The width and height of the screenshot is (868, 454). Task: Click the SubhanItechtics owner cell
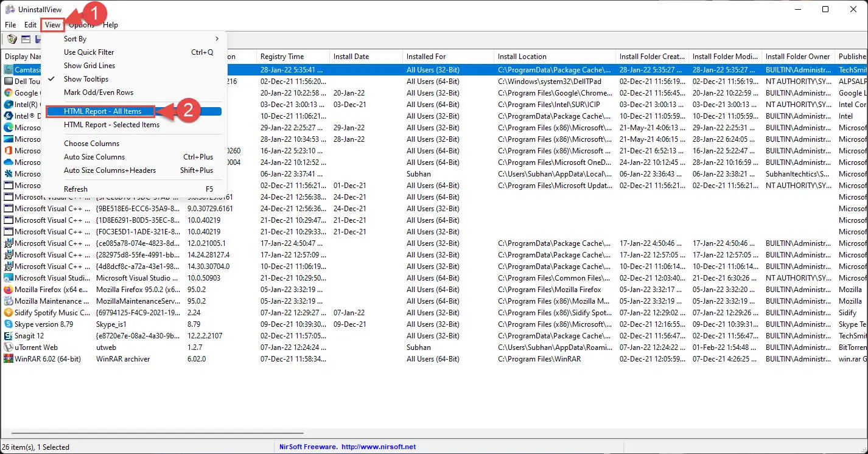click(798, 174)
